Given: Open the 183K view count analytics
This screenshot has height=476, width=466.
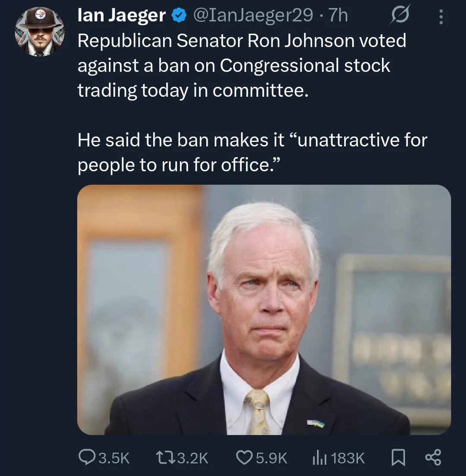Looking at the screenshot, I should click(x=349, y=458).
